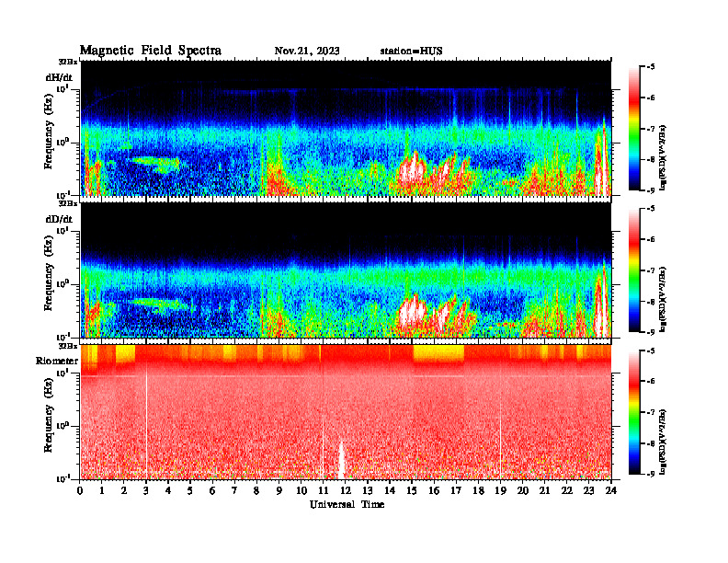
Task: Click hour tick label "19" on time axis
Action: point(500,490)
